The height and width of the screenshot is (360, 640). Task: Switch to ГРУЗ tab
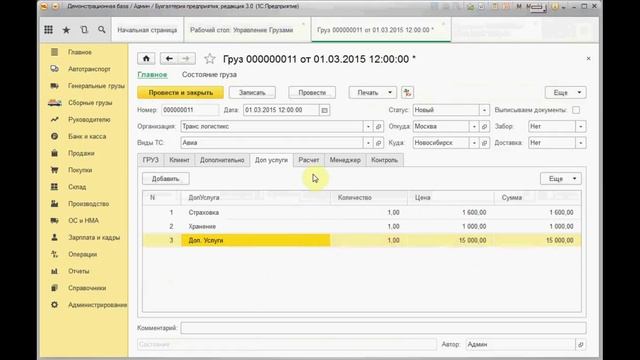151,160
